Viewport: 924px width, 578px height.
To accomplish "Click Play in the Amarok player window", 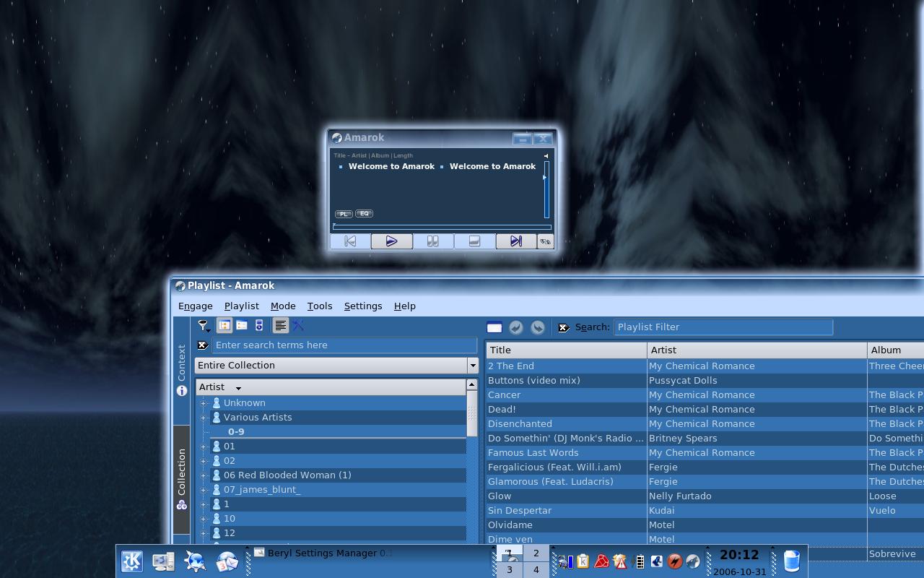I will (391, 241).
